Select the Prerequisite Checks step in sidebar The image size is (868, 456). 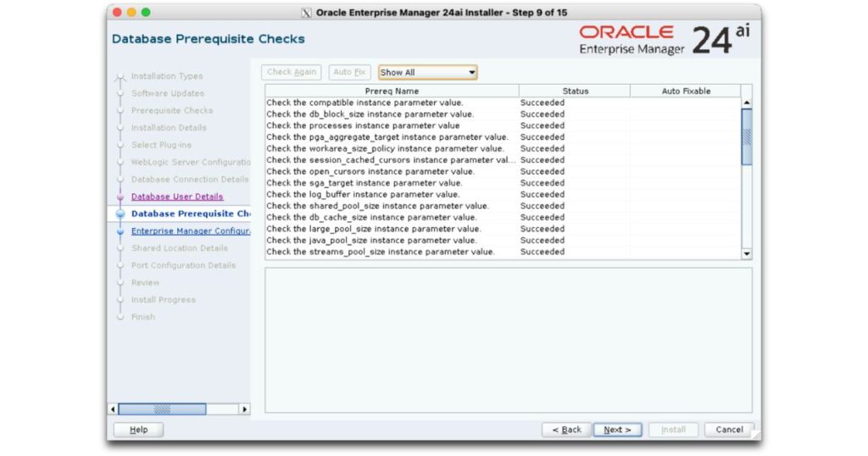click(172, 110)
